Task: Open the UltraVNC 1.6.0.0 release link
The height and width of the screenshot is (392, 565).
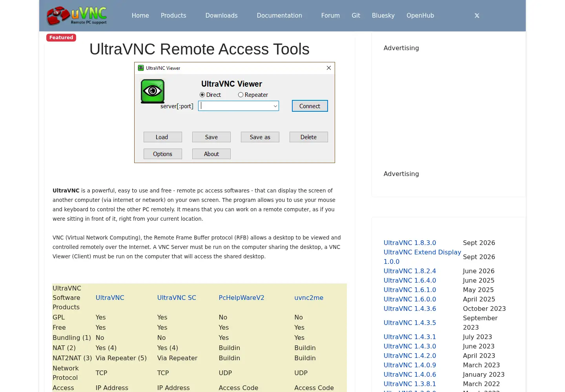Action: coord(410,299)
